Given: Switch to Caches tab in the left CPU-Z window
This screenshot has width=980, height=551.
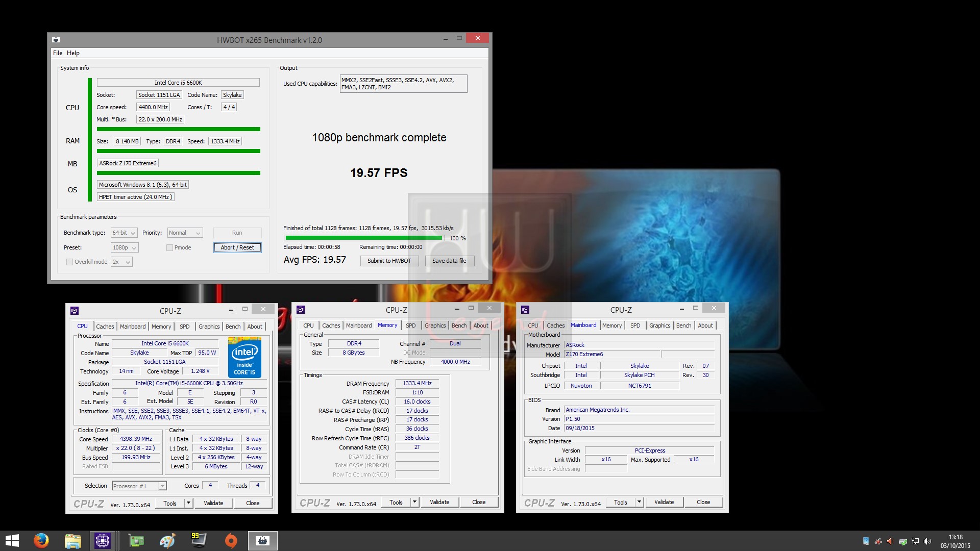Looking at the screenshot, I should pyautogui.click(x=105, y=327).
